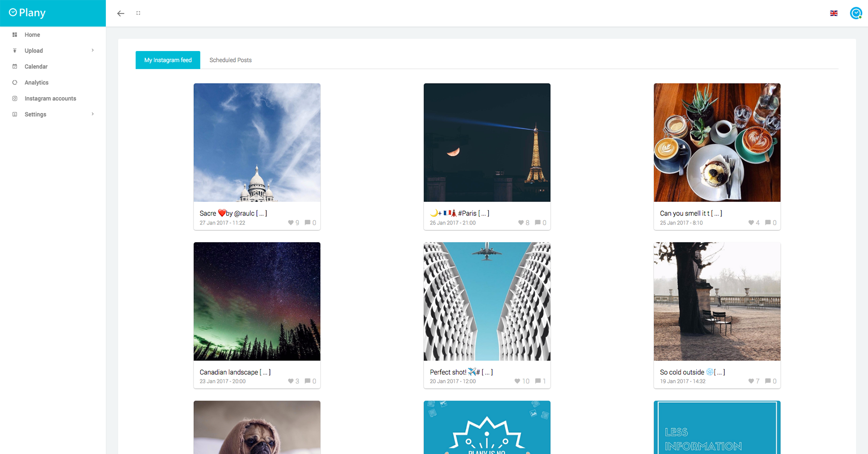868x454 pixels.
Task: Click the back arrow icon
Action: pyautogui.click(x=121, y=14)
